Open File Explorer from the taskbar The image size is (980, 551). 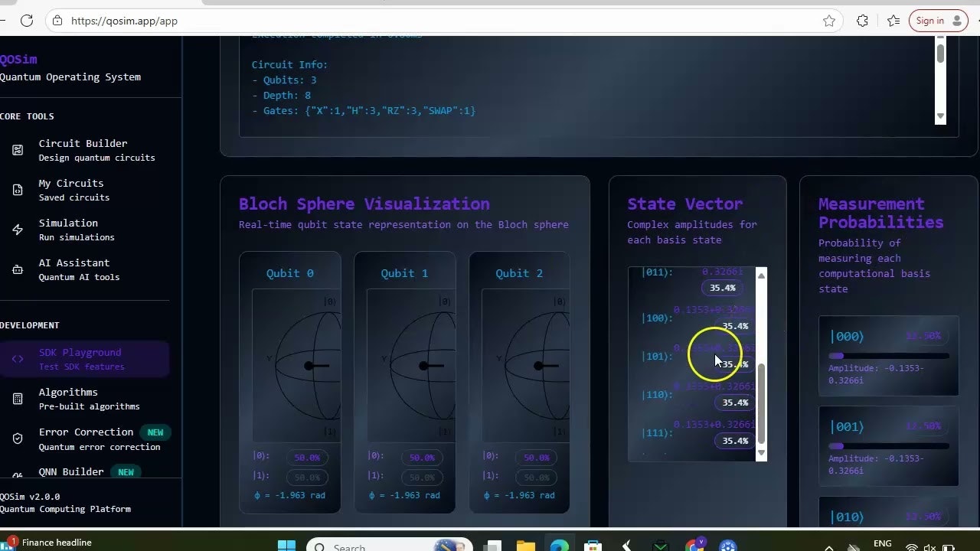pyautogui.click(x=525, y=546)
